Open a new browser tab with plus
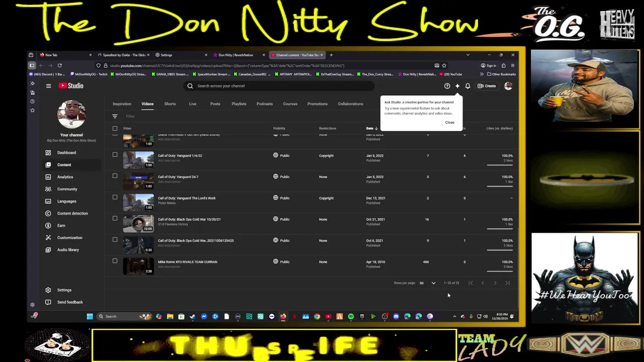Screen dimensions: 644x362 331,55
